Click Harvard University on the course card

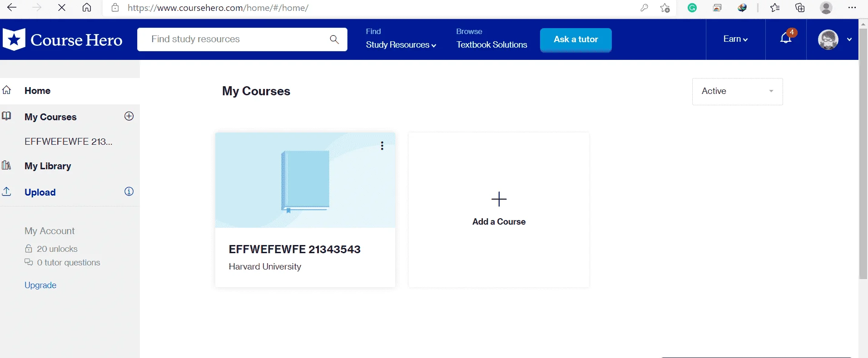(265, 266)
